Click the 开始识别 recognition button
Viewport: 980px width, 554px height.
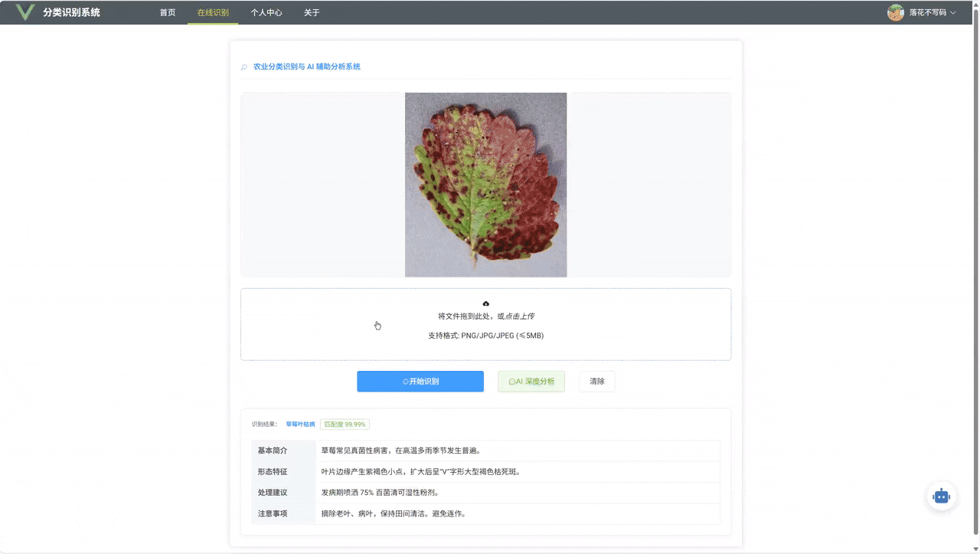420,381
